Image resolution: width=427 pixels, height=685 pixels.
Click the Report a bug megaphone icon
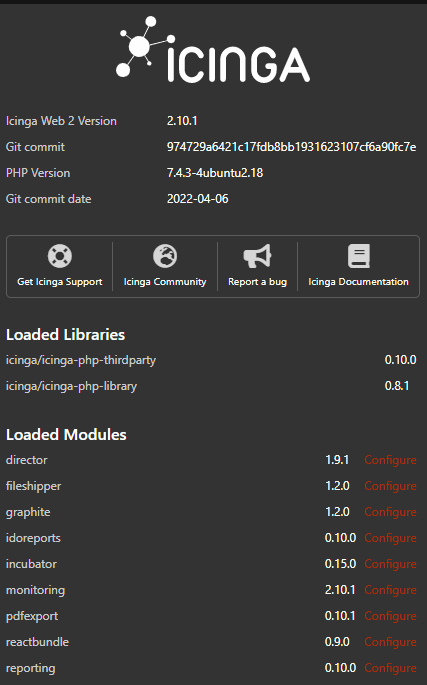tap(257, 256)
